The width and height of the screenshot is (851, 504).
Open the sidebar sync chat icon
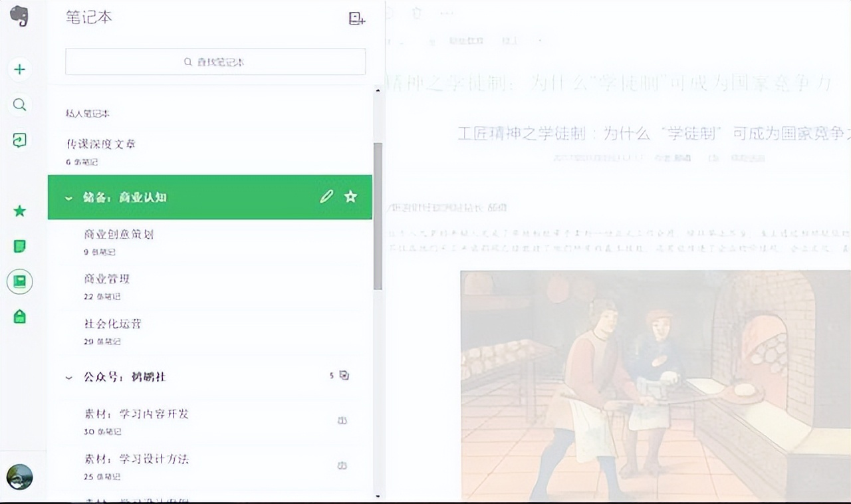click(20, 140)
